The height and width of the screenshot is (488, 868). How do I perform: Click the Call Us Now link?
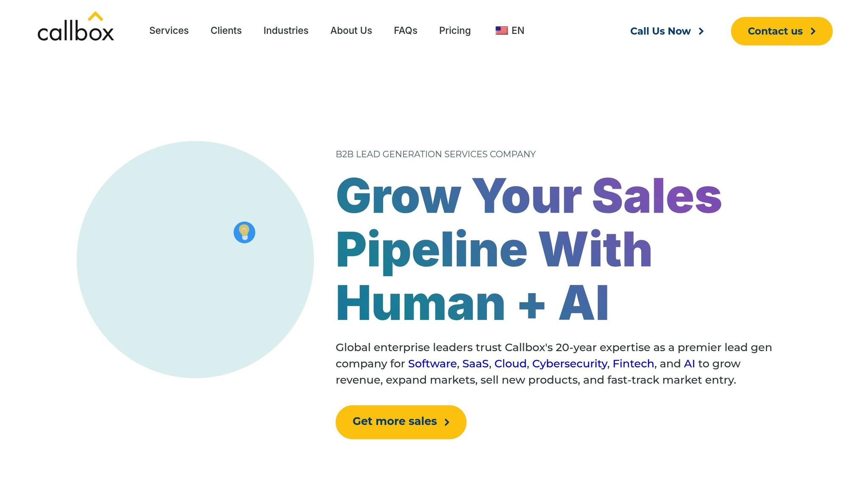pos(660,31)
